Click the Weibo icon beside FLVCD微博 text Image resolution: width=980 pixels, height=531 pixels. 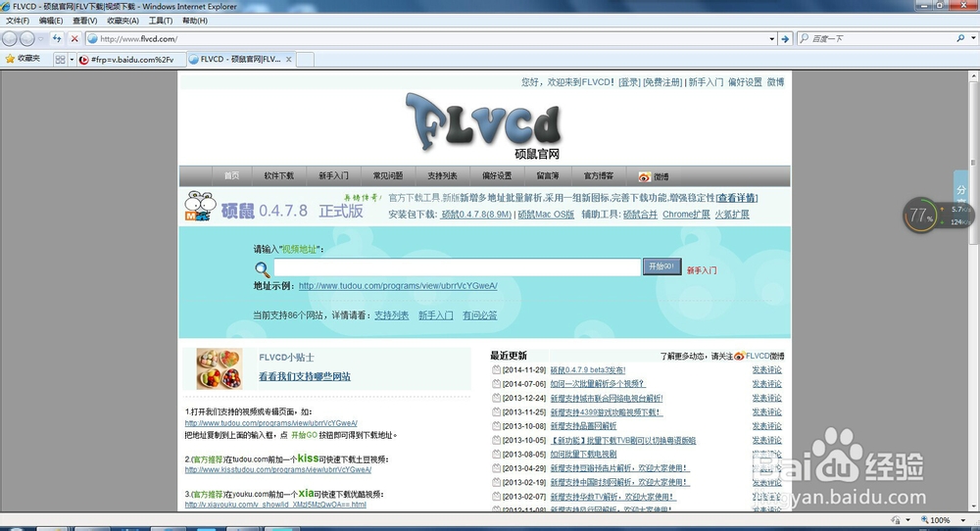[739, 356]
